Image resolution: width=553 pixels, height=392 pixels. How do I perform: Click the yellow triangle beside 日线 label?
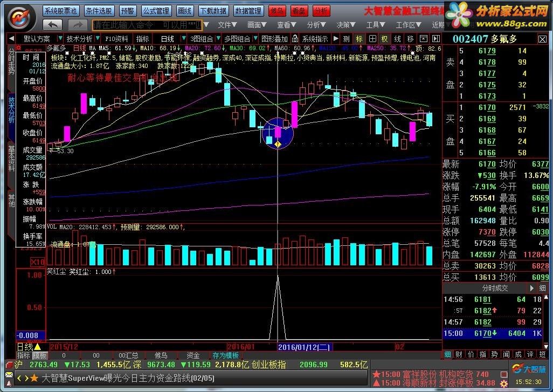(x=37, y=347)
